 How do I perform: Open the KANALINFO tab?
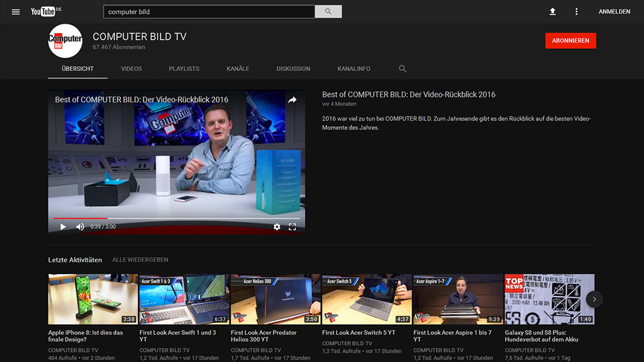click(x=353, y=69)
